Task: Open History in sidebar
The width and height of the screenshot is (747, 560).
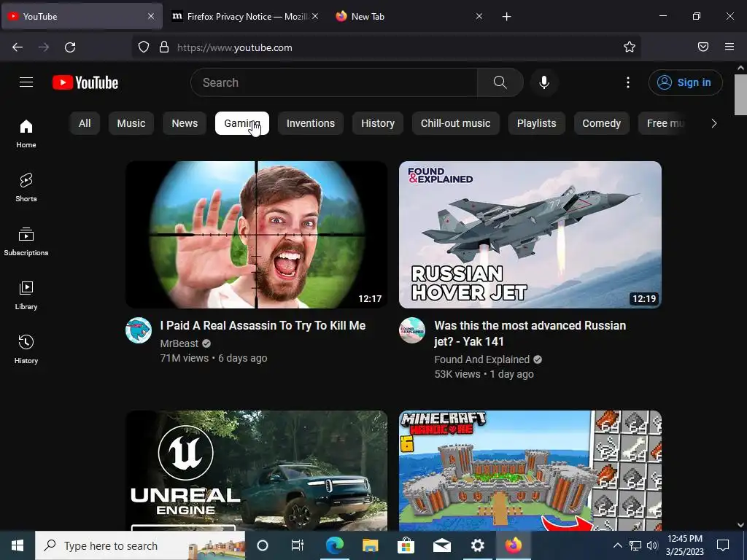Action: click(x=26, y=349)
